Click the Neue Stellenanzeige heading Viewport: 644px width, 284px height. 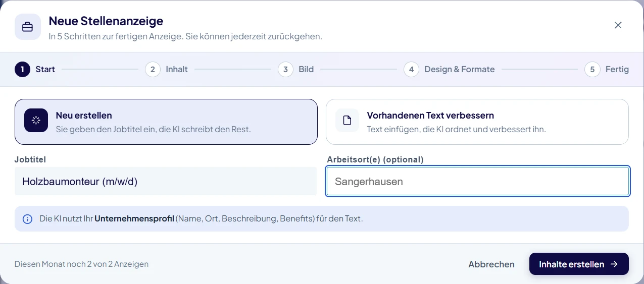(x=106, y=21)
